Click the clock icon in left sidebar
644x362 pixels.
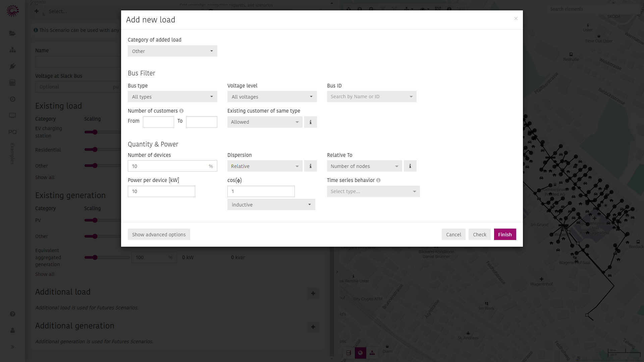coord(12,99)
